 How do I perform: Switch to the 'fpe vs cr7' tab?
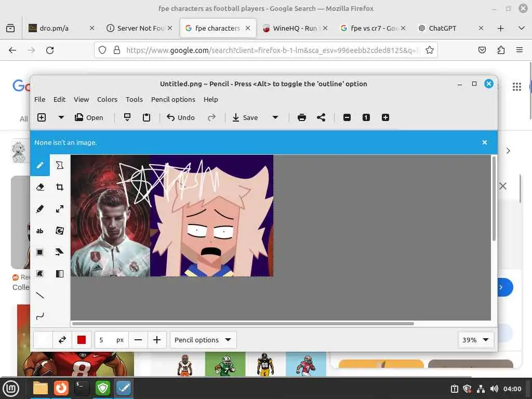click(373, 28)
